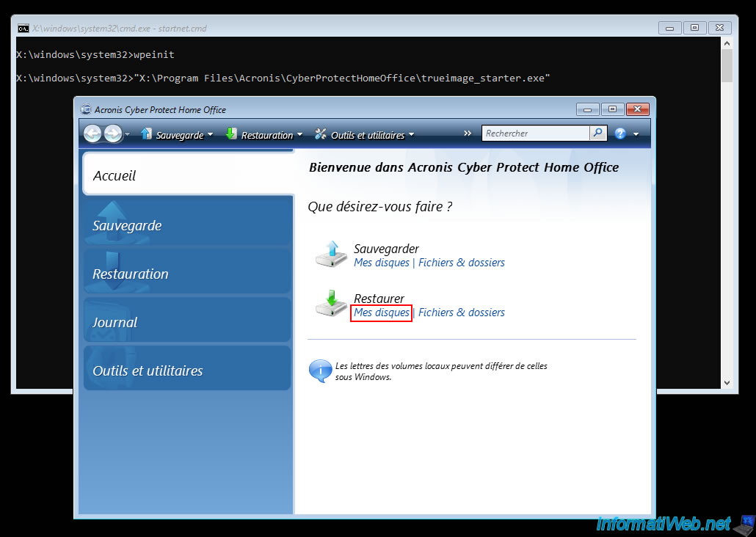Click Mes disques link under Restaurer

tap(382, 313)
